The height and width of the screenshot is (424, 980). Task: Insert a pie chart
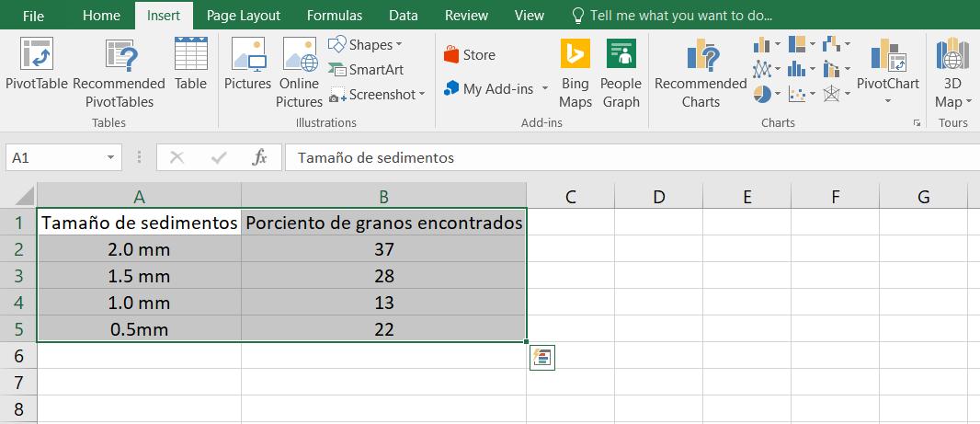(762, 94)
